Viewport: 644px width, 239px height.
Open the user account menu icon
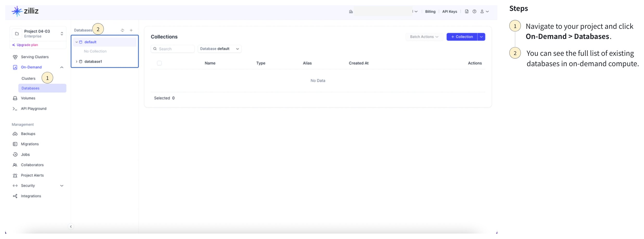[x=482, y=11]
